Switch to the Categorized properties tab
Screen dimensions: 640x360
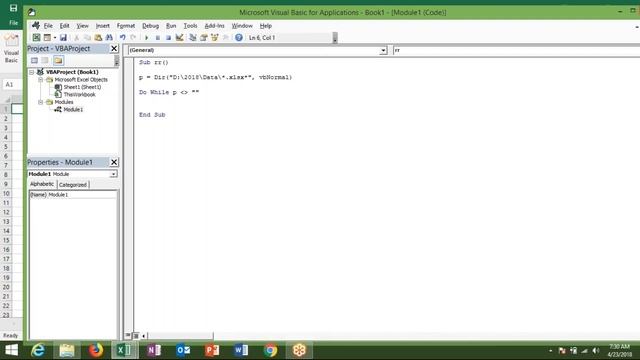point(73,184)
